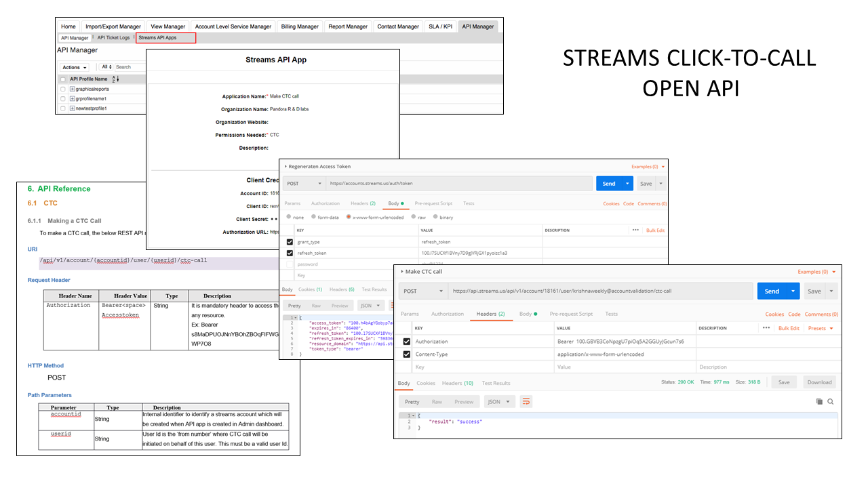The image size is (868, 488).
Task: Sort the API Profile Name column
Action: click(x=116, y=79)
